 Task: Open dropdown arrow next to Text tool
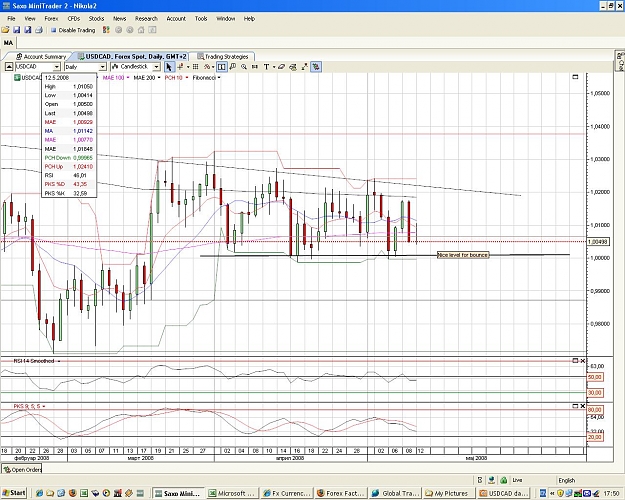274,67
